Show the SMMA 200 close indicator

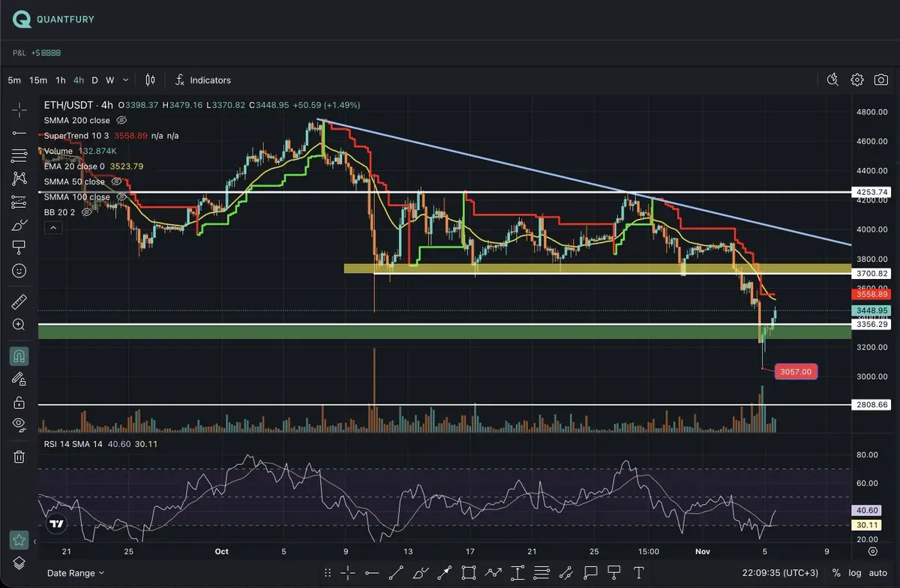pos(122,120)
